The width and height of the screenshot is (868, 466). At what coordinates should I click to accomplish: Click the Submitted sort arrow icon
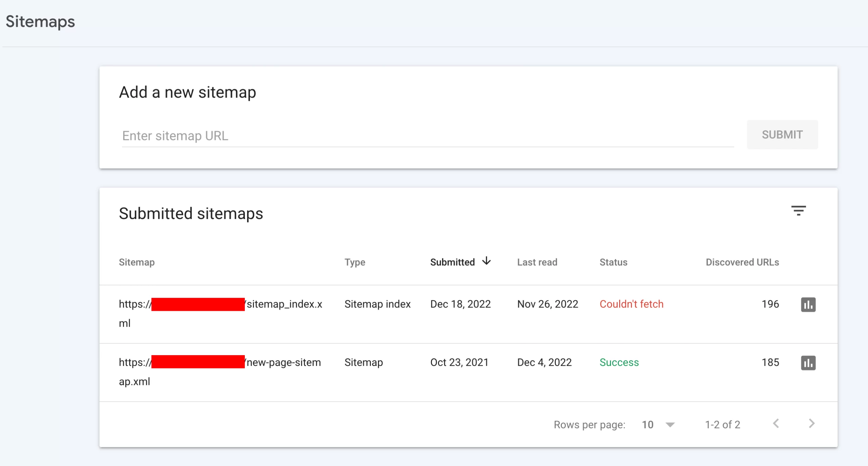pyautogui.click(x=487, y=261)
